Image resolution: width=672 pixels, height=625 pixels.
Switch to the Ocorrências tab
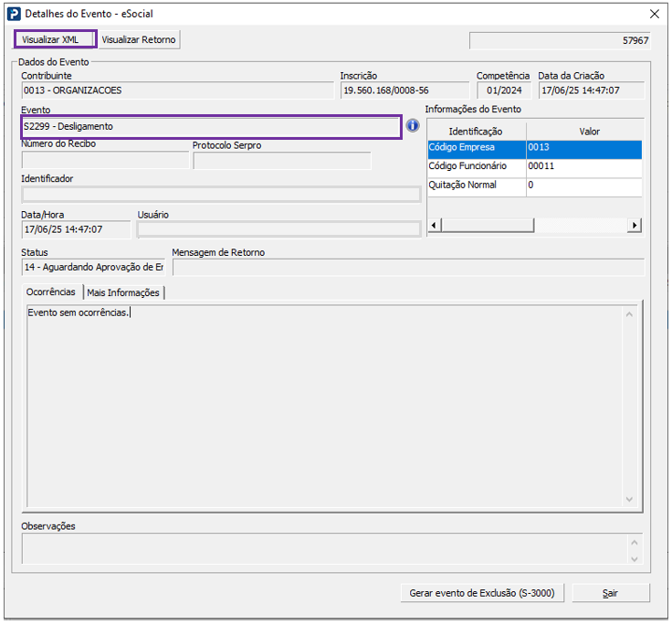[x=51, y=292]
